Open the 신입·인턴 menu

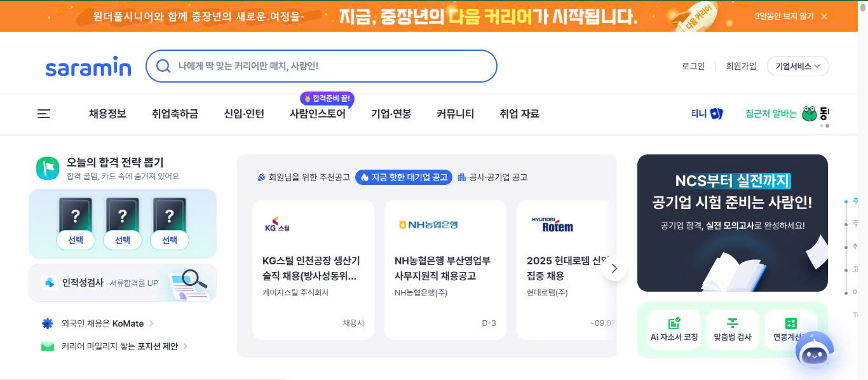click(244, 114)
